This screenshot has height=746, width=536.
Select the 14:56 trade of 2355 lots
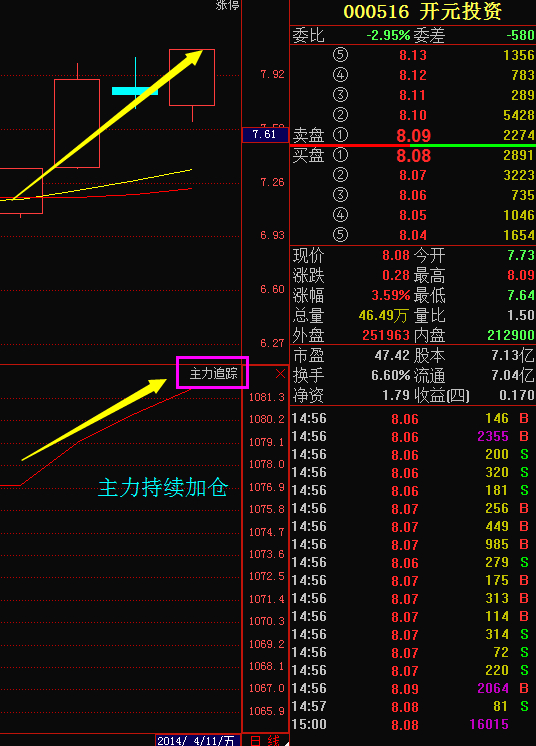click(x=413, y=437)
